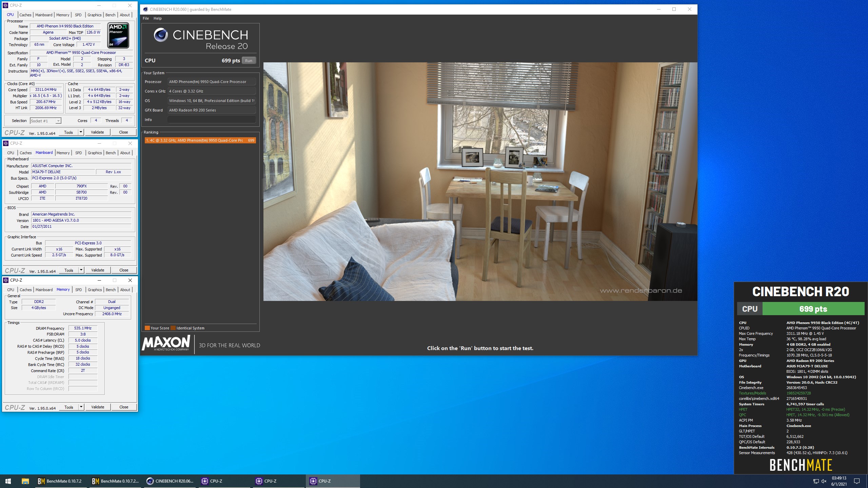Open the notification center icon
The height and width of the screenshot is (488, 868).
point(857,481)
